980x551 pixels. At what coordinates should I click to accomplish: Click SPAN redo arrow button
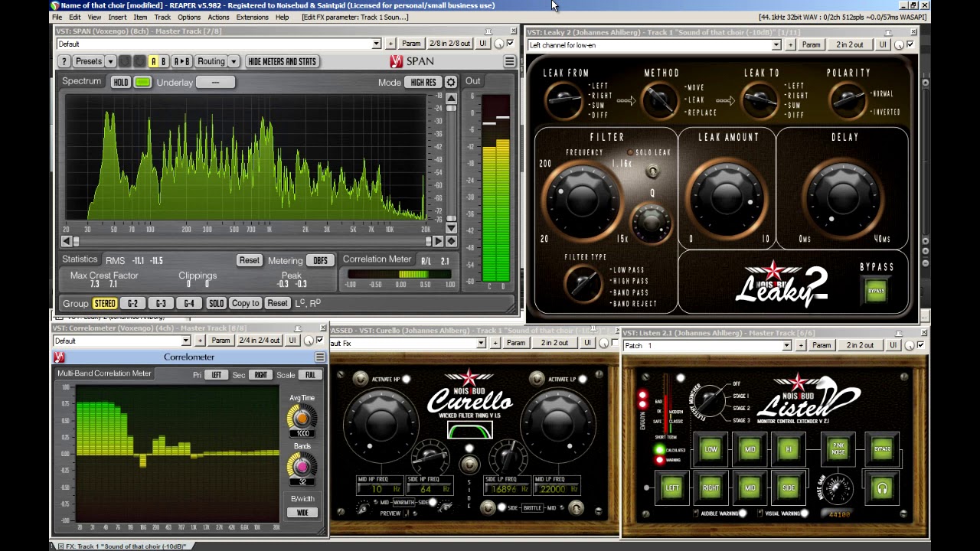(x=139, y=61)
